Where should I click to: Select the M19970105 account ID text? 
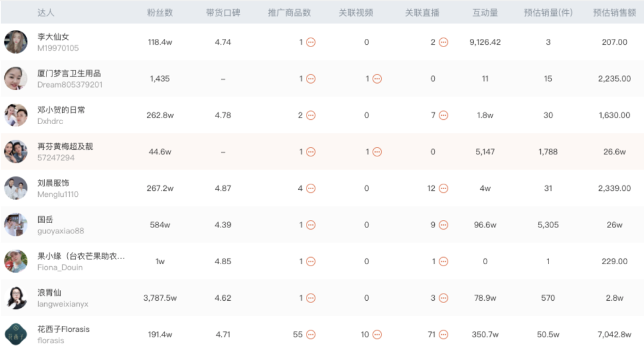coord(58,48)
